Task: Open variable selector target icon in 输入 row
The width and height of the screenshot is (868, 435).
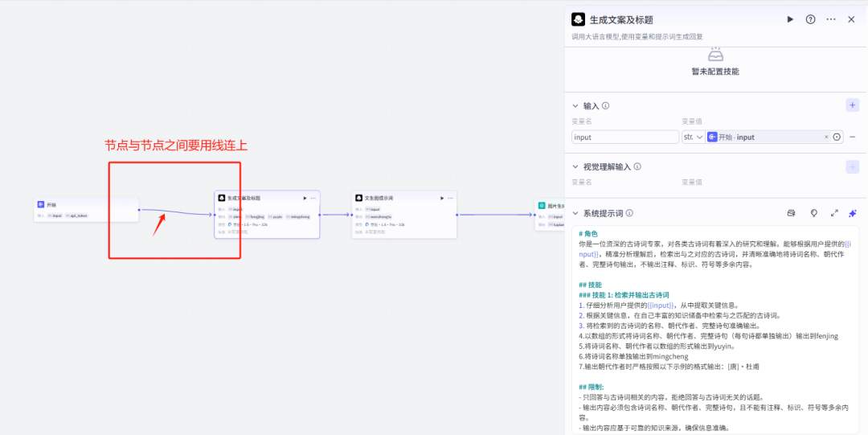Action: point(837,137)
